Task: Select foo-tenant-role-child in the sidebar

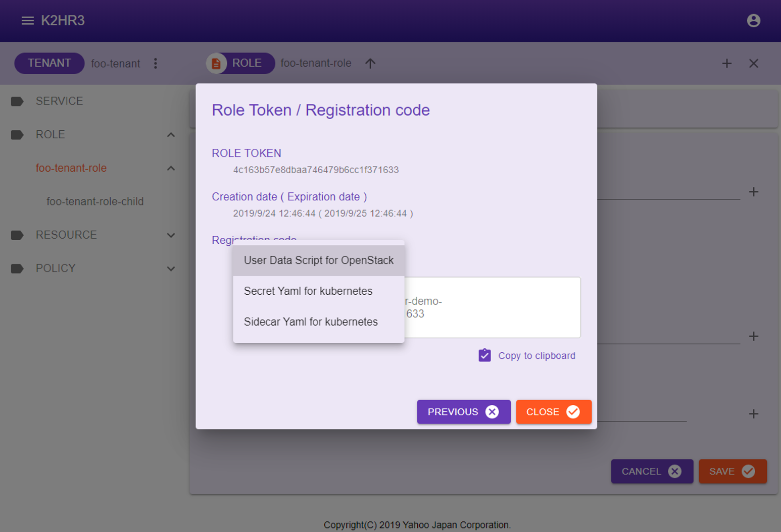Action: [x=95, y=201]
